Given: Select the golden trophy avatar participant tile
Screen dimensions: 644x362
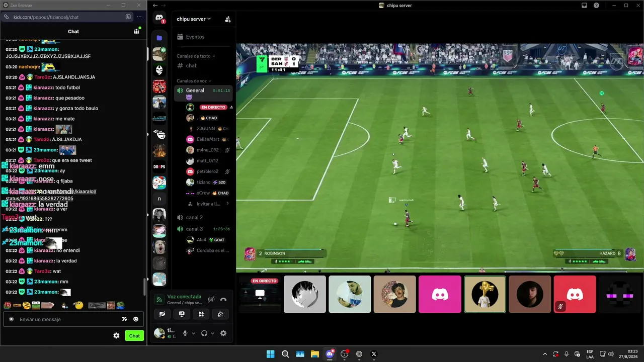Looking at the screenshot, I should coord(485,294).
